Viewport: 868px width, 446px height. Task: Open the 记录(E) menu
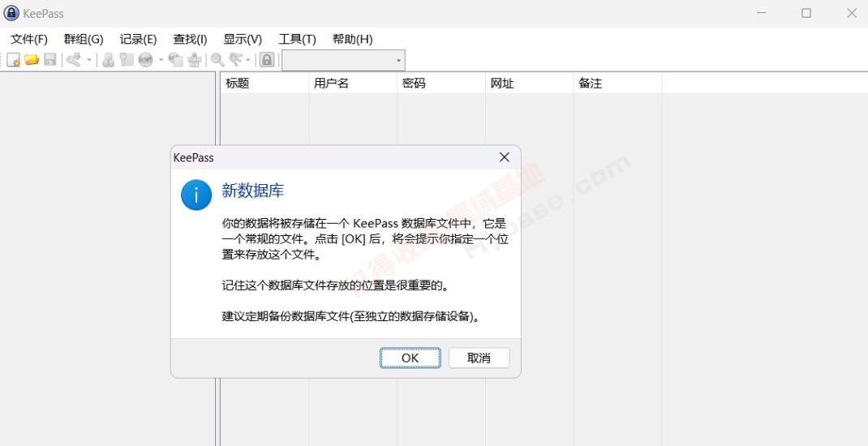coord(139,39)
